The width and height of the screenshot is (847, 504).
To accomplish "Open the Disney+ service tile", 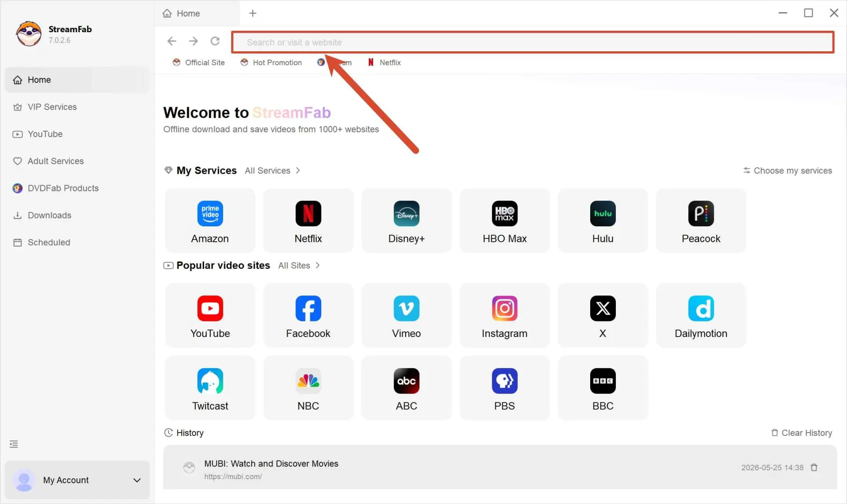I will pos(406,221).
